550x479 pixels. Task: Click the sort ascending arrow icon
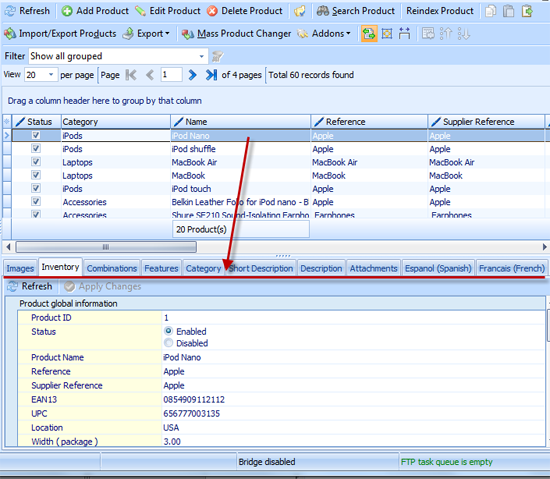[x=446, y=34]
